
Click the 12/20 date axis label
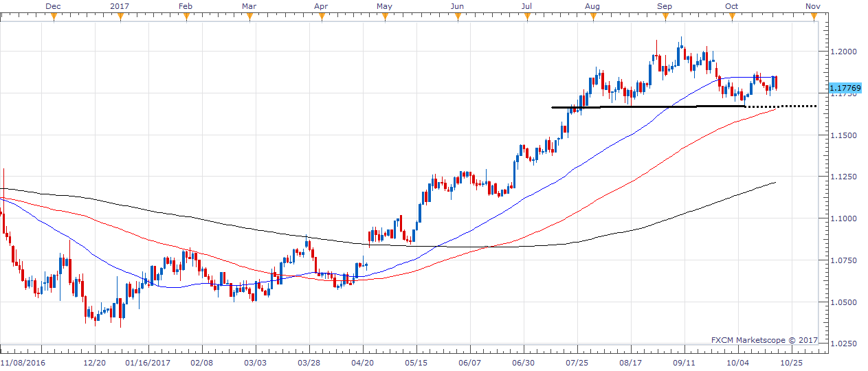point(94,362)
